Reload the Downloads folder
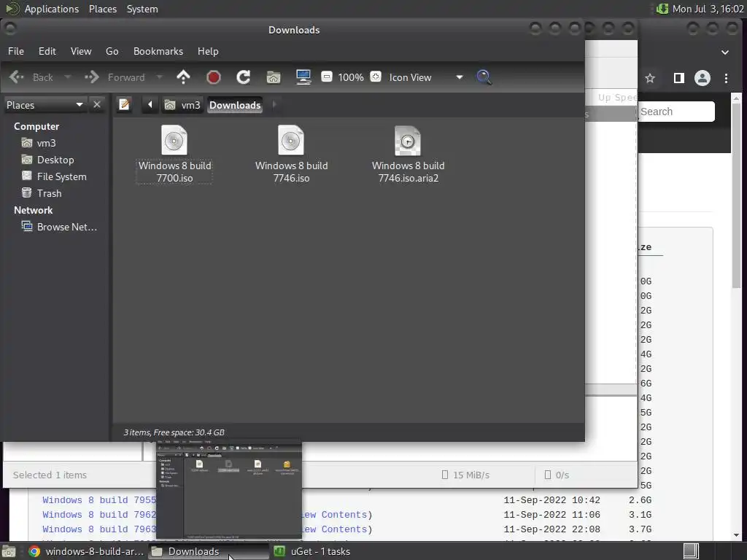747x560 pixels. tap(244, 77)
